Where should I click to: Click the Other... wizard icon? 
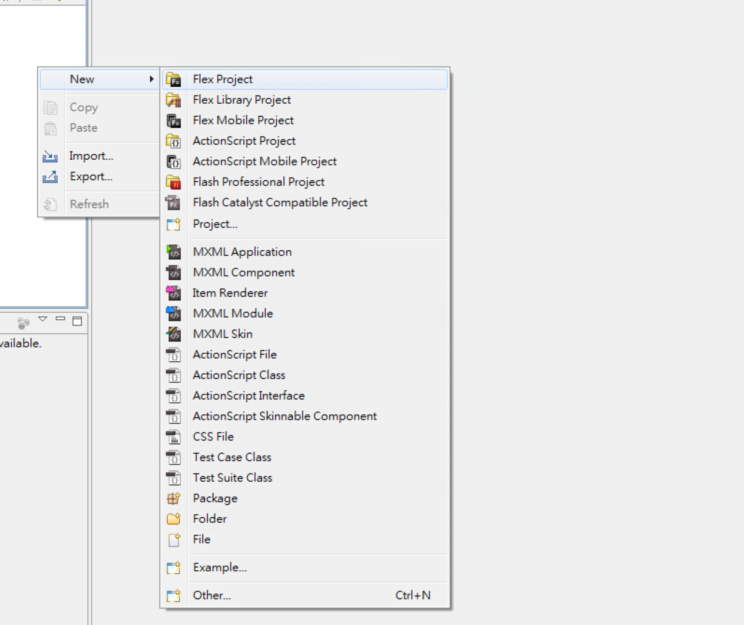(174, 596)
